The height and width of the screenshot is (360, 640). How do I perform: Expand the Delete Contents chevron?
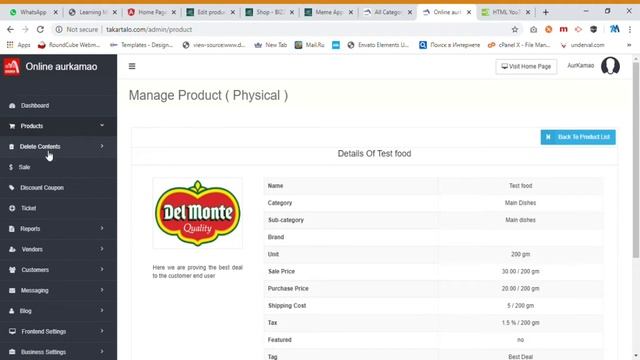[102, 146]
